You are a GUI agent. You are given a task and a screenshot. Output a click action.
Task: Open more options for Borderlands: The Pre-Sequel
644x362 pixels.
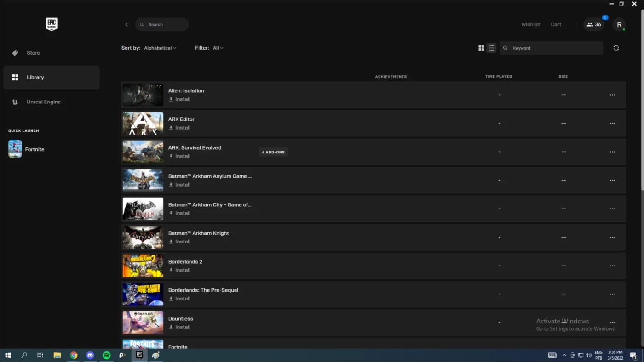click(x=612, y=294)
